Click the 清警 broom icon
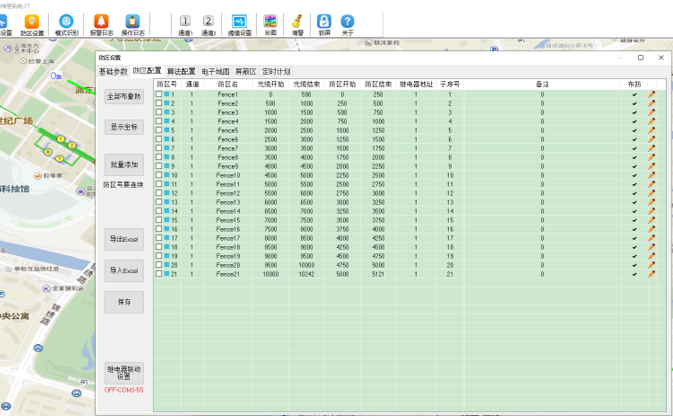This screenshot has height=416, width=673. click(297, 24)
